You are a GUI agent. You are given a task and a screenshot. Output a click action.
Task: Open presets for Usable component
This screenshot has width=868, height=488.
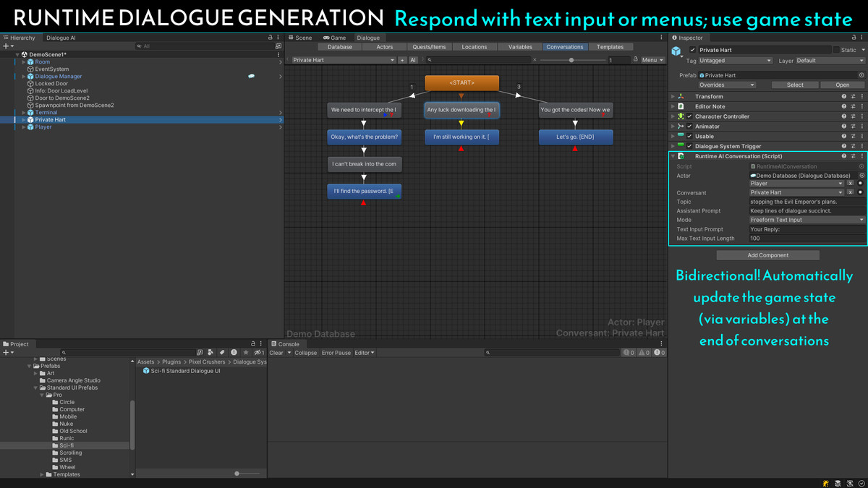[853, 136]
